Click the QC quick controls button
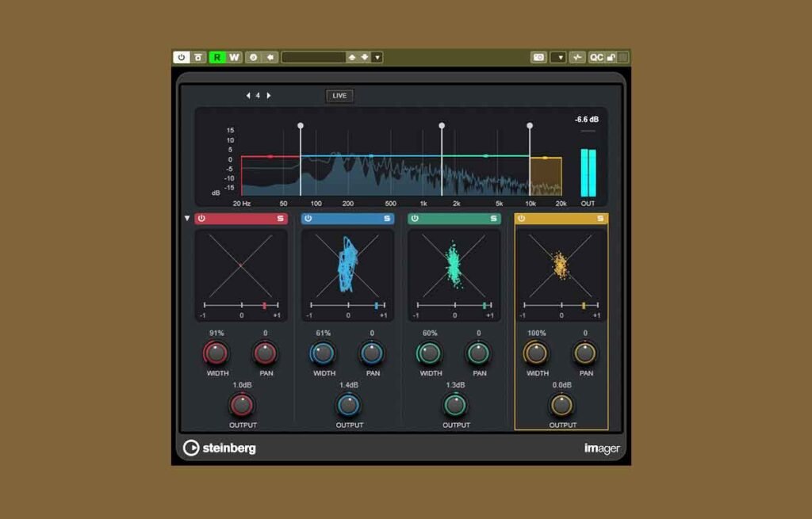The height and width of the screenshot is (519, 812). click(596, 57)
